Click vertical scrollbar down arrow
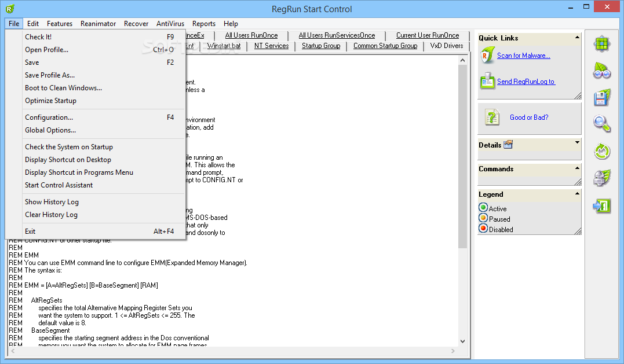Viewport: 624px width, 364px height. click(x=462, y=341)
